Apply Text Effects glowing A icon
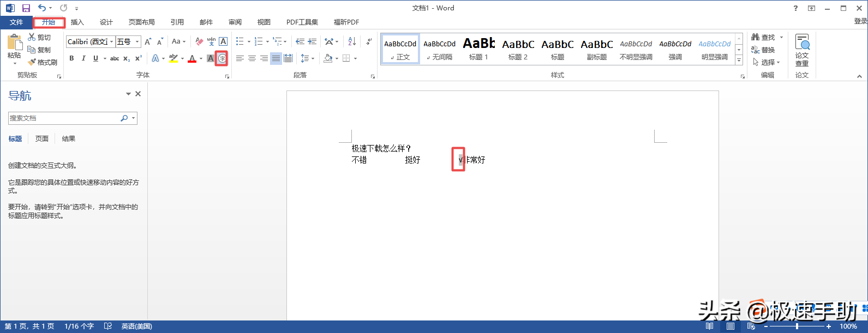 (x=155, y=58)
